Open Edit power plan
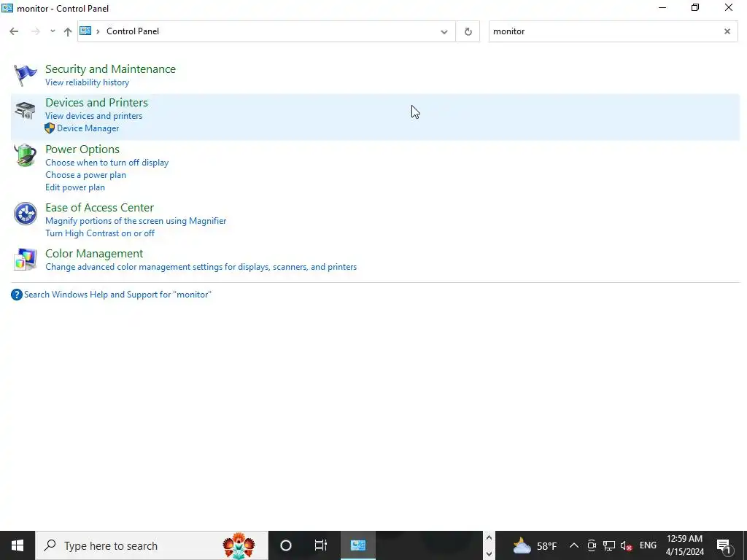Screen dimensions: 747x560 (75, 187)
